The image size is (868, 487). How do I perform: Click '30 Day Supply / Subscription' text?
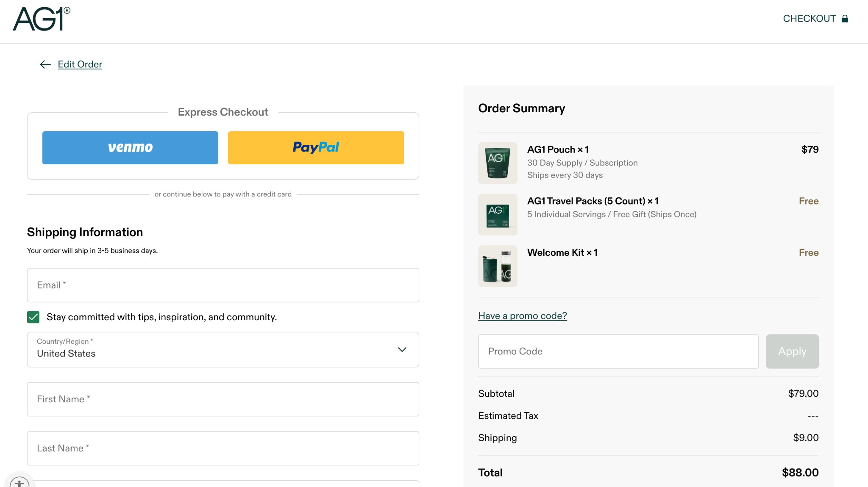[582, 163]
